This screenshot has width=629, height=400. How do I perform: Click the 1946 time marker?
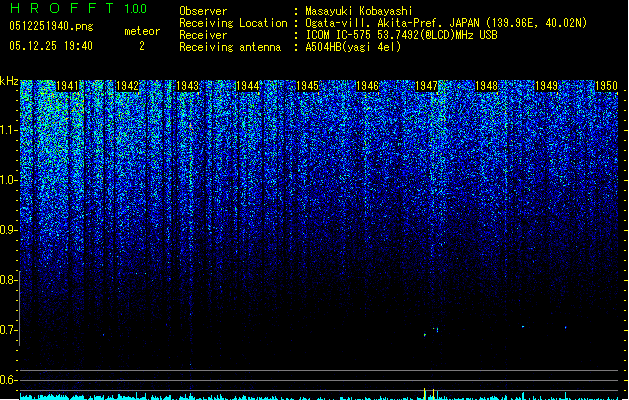pos(367,86)
